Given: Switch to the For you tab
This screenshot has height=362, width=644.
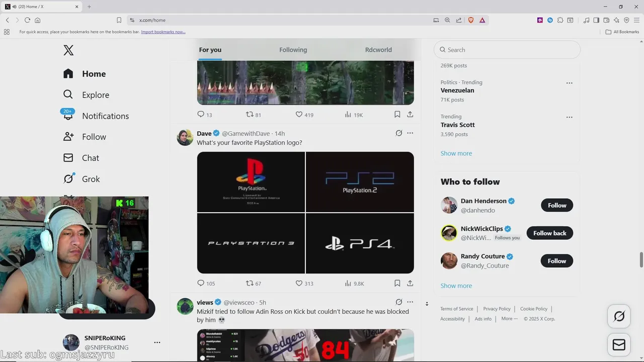Looking at the screenshot, I should 210,50.
